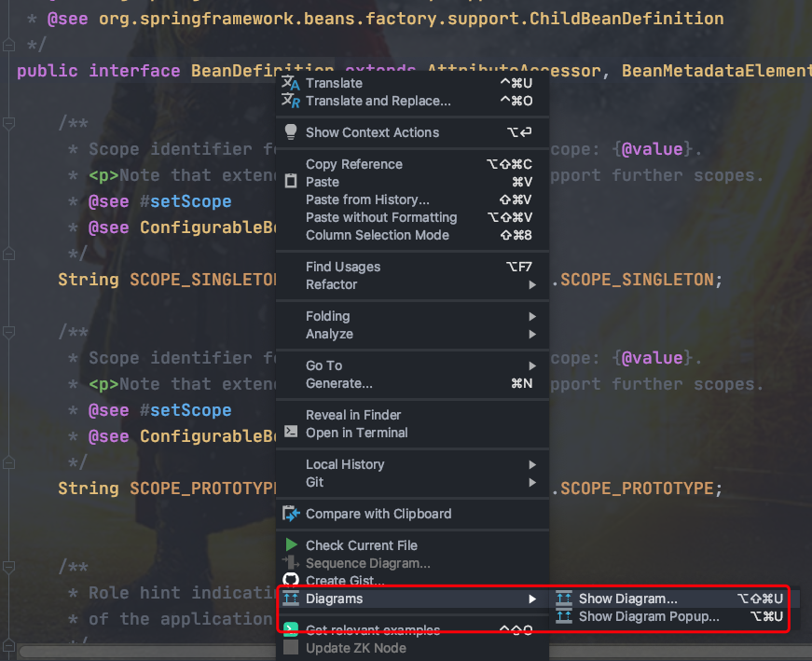Image resolution: width=812 pixels, height=661 pixels.
Task: Select Generate... menu entry
Action: 413,383
